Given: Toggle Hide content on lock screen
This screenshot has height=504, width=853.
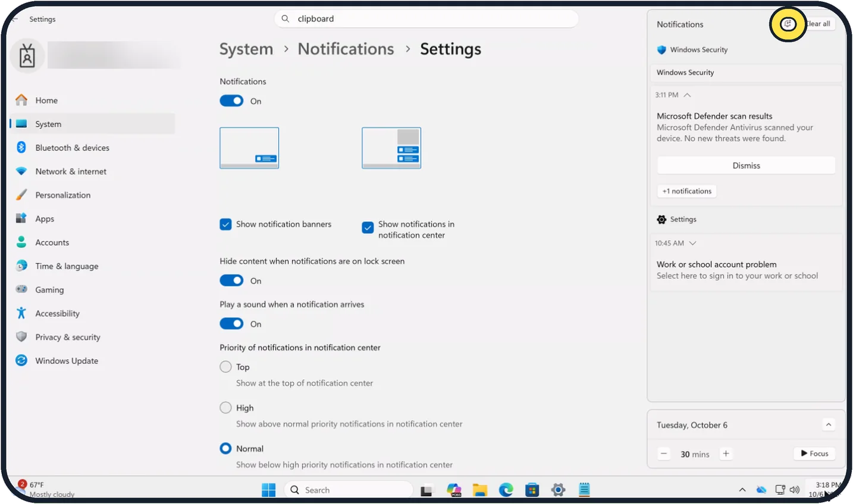Looking at the screenshot, I should tap(231, 281).
